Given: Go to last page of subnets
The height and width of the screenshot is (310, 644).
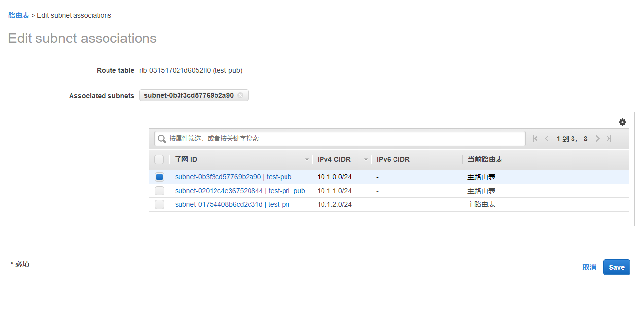Looking at the screenshot, I should (x=609, y=139).
